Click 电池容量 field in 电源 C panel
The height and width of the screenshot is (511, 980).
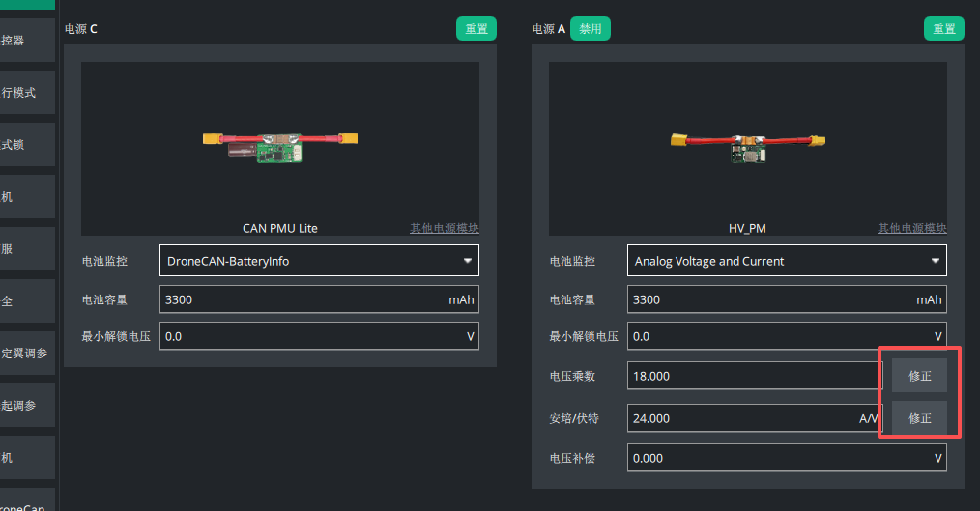(x=319, y=299)
